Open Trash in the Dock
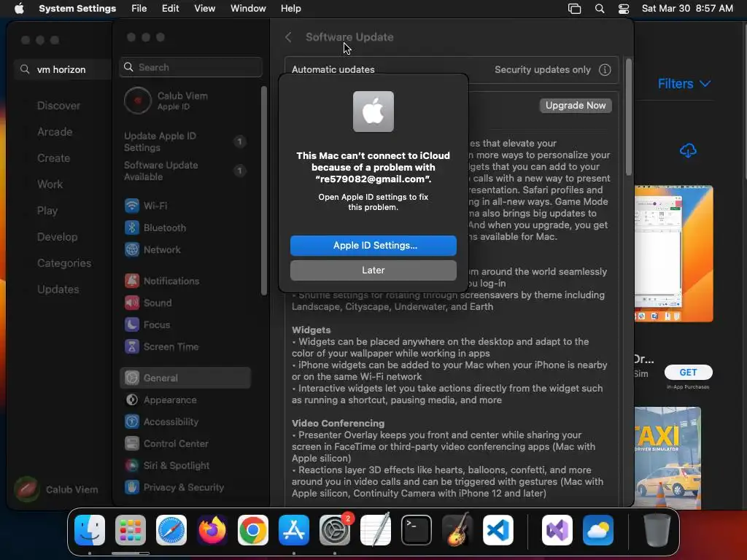Screen dimensions: 747x560 pos(657,530)
